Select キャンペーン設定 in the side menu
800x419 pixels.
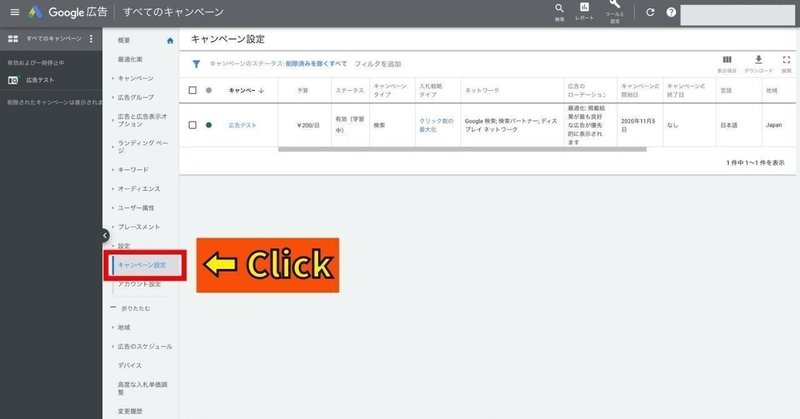[142, 265]
